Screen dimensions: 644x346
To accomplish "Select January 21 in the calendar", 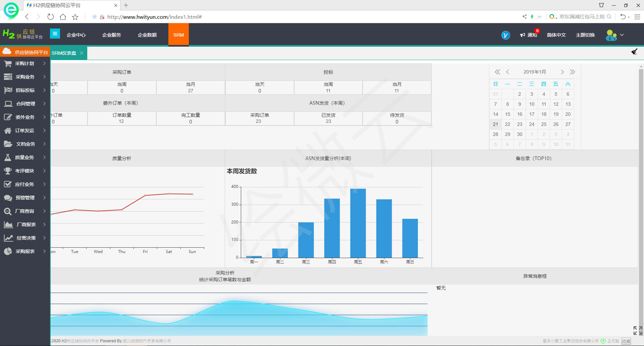I will [x=495, y=124].
